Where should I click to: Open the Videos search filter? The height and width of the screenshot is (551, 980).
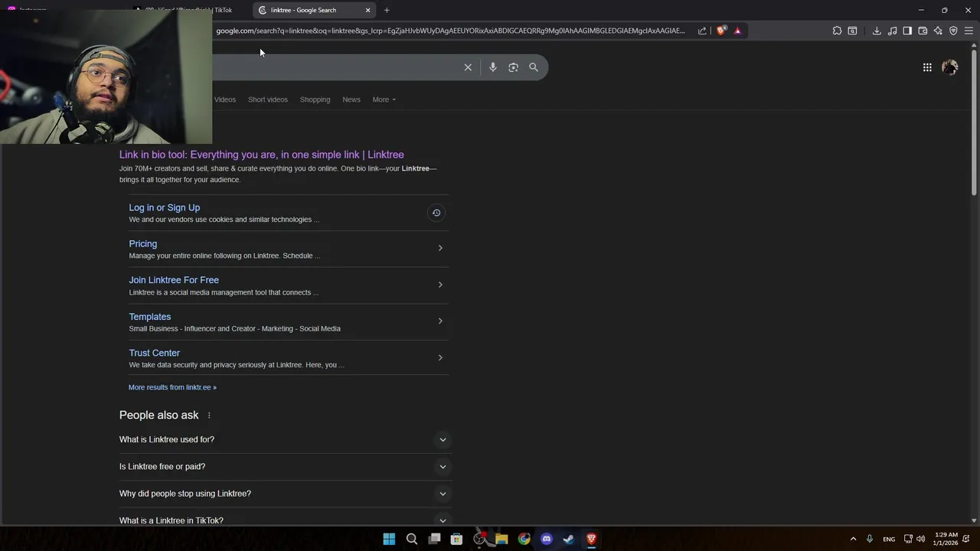(x=225, y=99)
